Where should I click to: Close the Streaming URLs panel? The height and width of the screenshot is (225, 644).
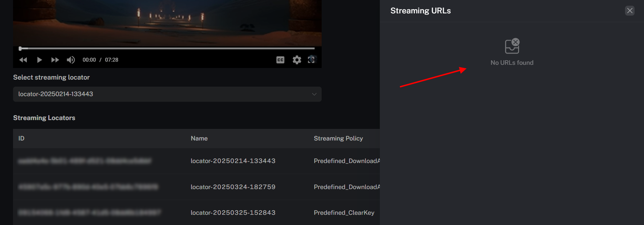pyautogui.click(x=630, y=11)
